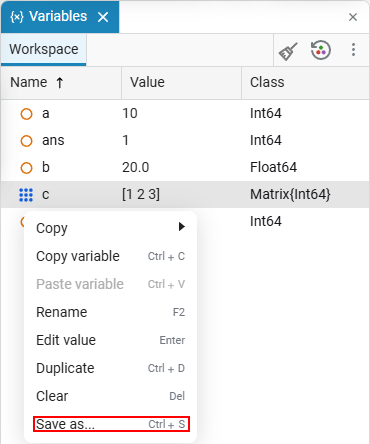The width and height of the screenshot is (370, 444).
Task: Click the Matrix{Int64} class cell
Action: [290, 194]
